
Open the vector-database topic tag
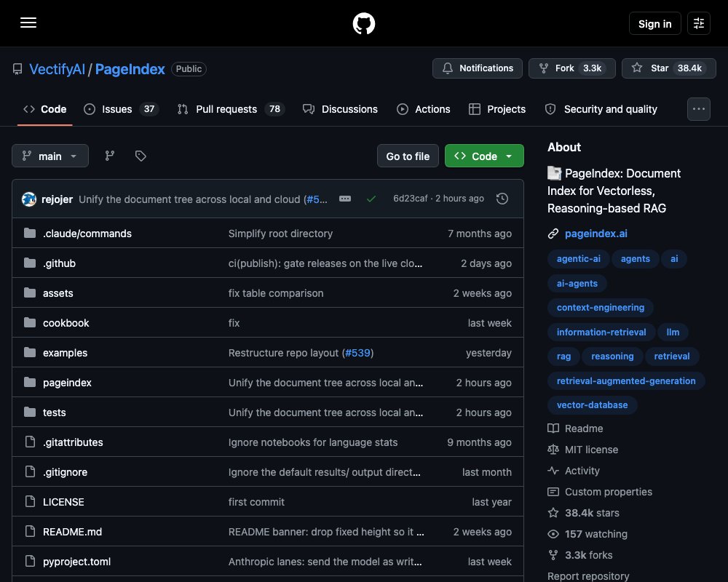592,404
